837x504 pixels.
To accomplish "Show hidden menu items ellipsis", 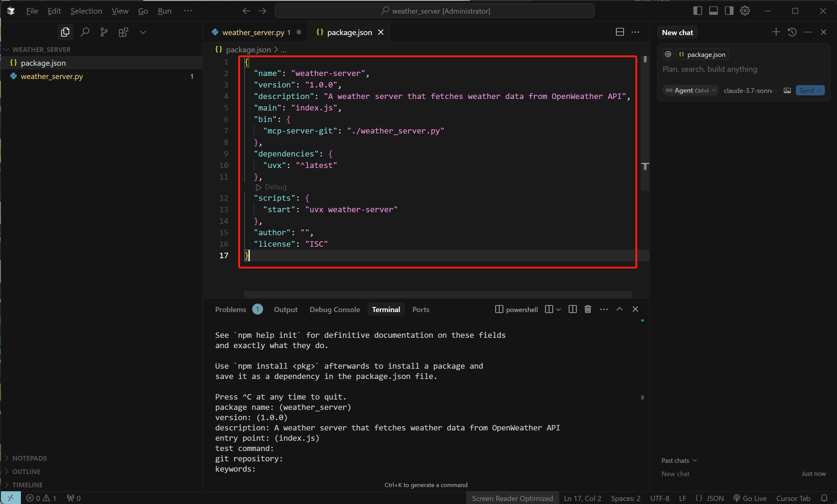I will tap(188, 11).
